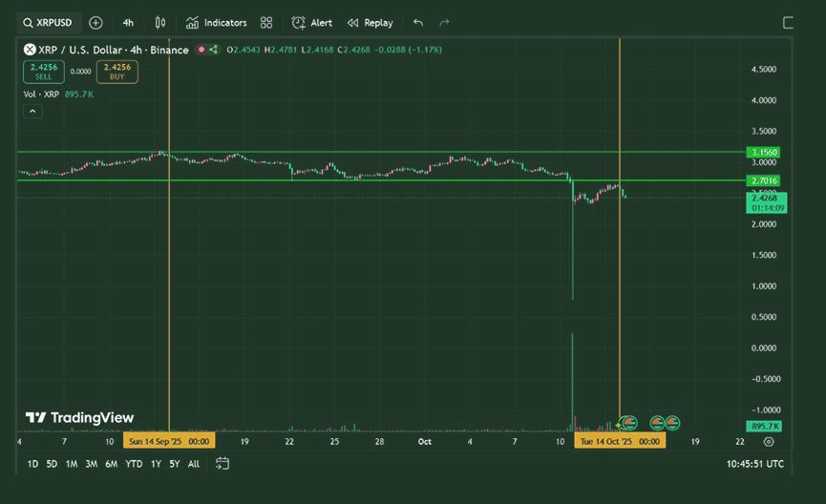This screenshot has height=504, width=826.
Task: Add a symbol to compare with the plus icon
Action: [x=95, y=23]
